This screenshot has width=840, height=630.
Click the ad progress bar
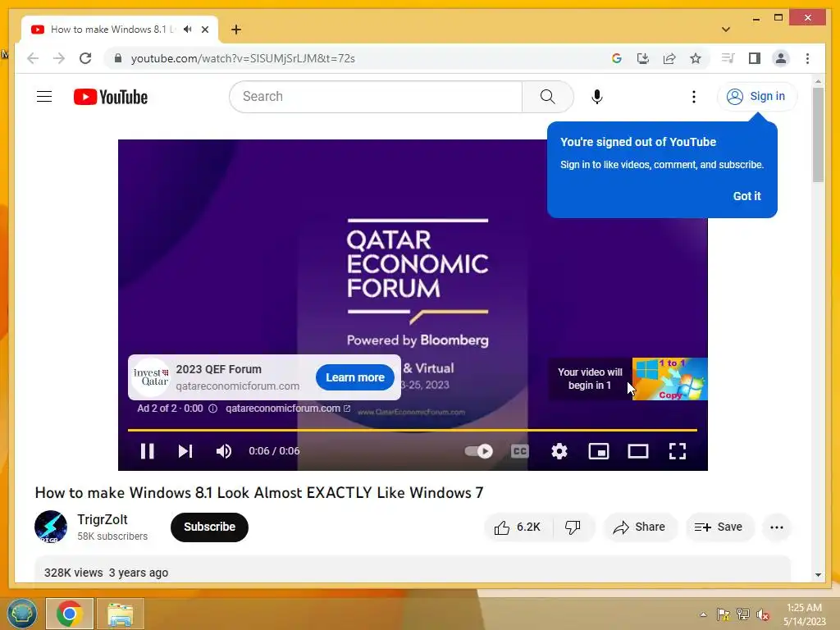click(x=412, y=430)
